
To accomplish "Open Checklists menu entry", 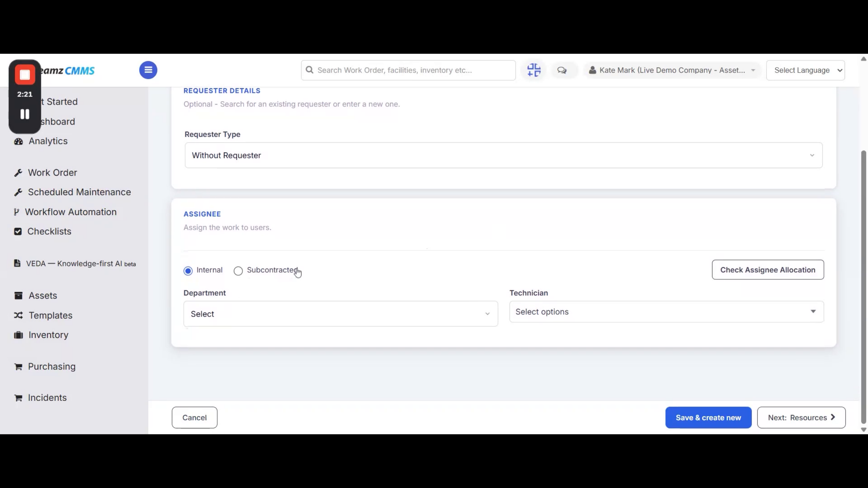I will pyautogui.click(x=49, y=231).
